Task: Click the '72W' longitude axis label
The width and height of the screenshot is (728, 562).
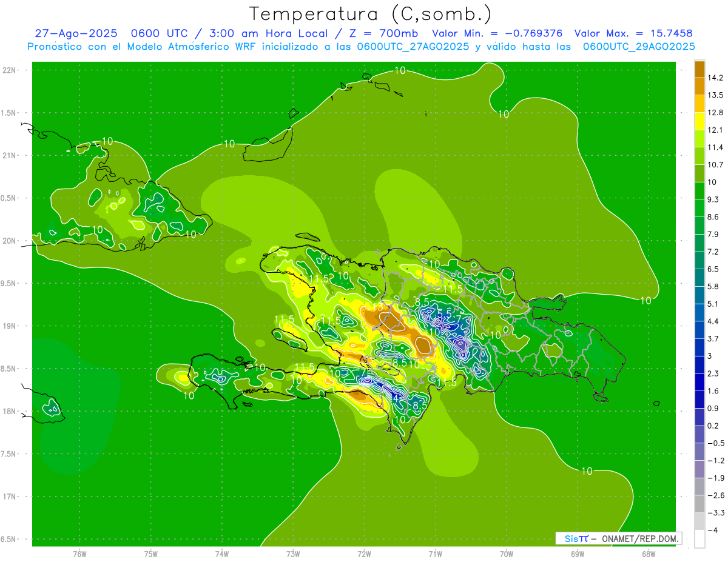Action: [x=364, y=554]
